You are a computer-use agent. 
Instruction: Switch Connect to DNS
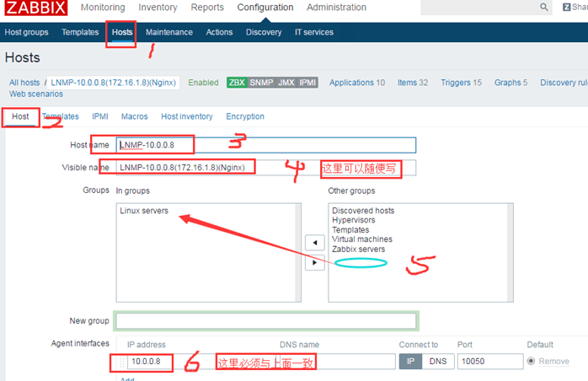[438, 362]
